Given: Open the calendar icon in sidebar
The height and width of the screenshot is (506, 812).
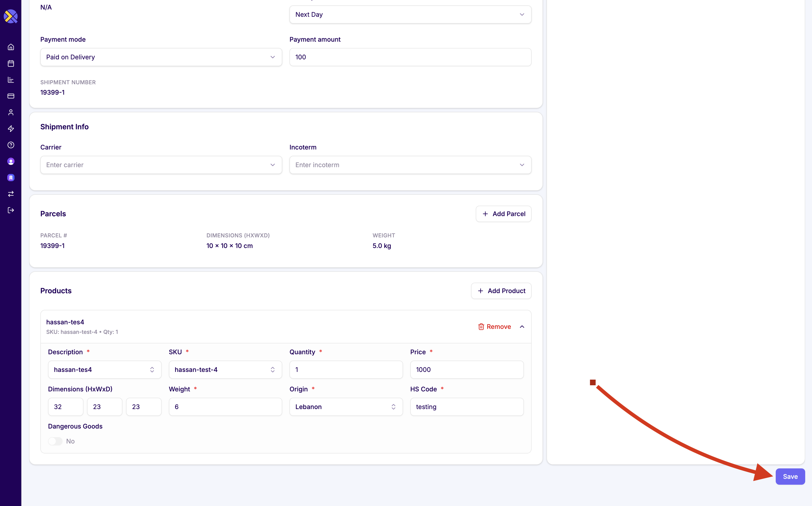Looking at the screenshot, I should point(11,64).
